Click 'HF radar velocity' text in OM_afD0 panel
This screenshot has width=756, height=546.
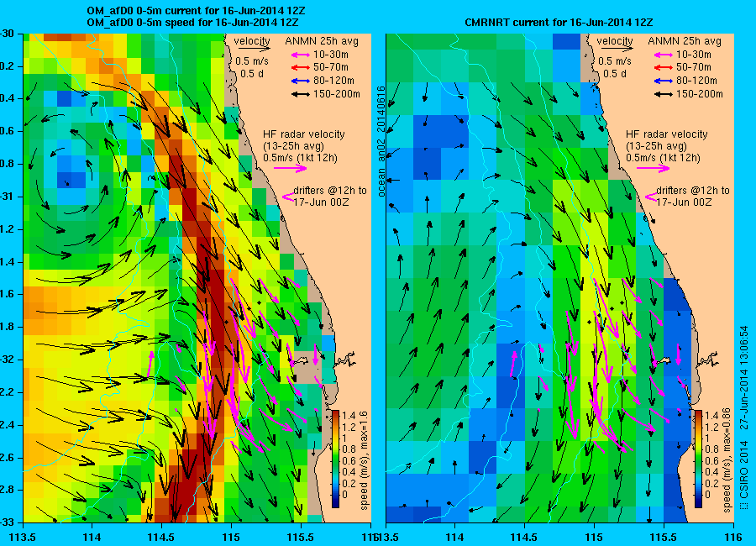coord(304,134)
